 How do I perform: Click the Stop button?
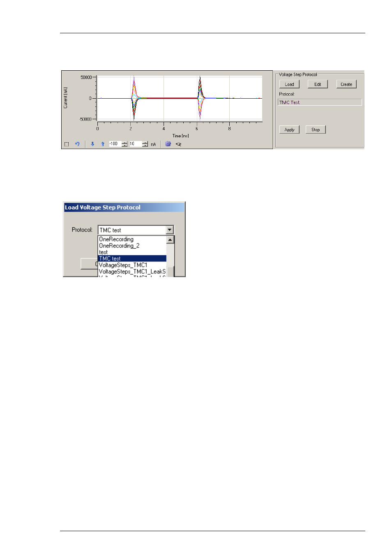click(316, 129)
